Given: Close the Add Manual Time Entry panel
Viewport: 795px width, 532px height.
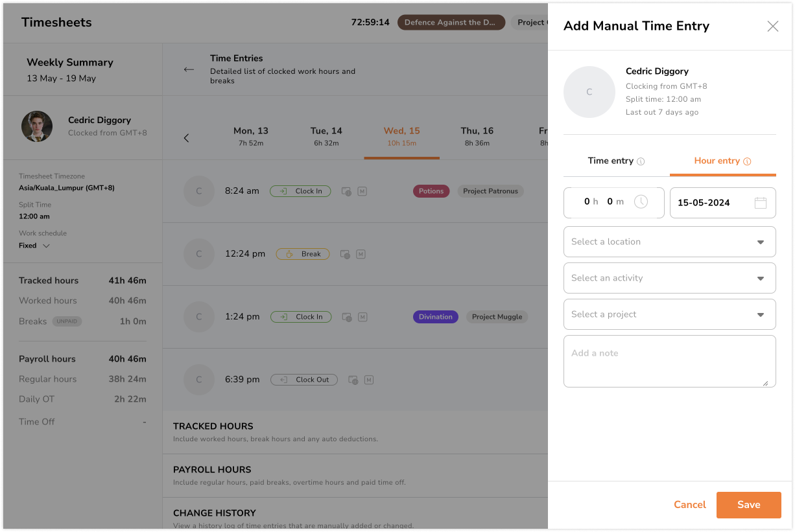Looking at the screenshot, I should 772,27.
